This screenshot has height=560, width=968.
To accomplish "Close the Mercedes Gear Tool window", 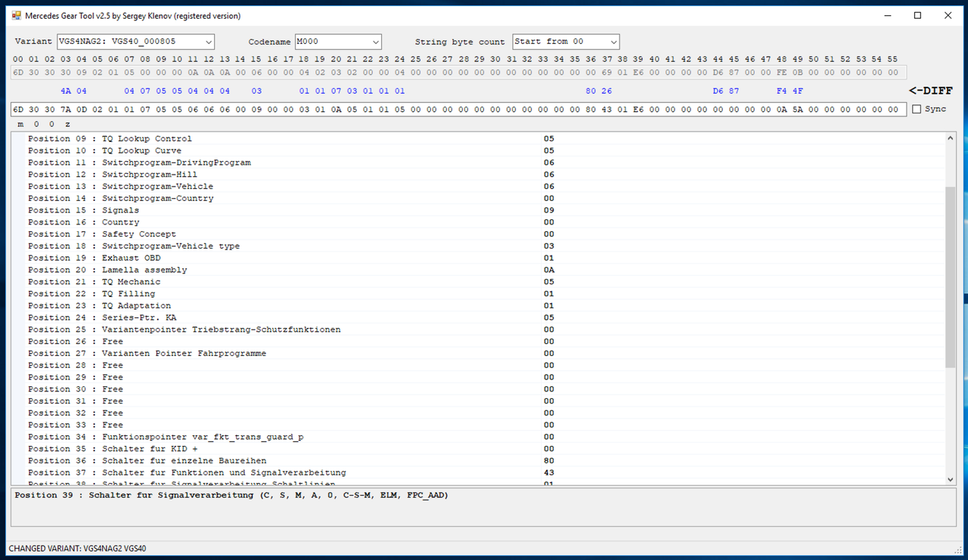I will coord(948,16).
